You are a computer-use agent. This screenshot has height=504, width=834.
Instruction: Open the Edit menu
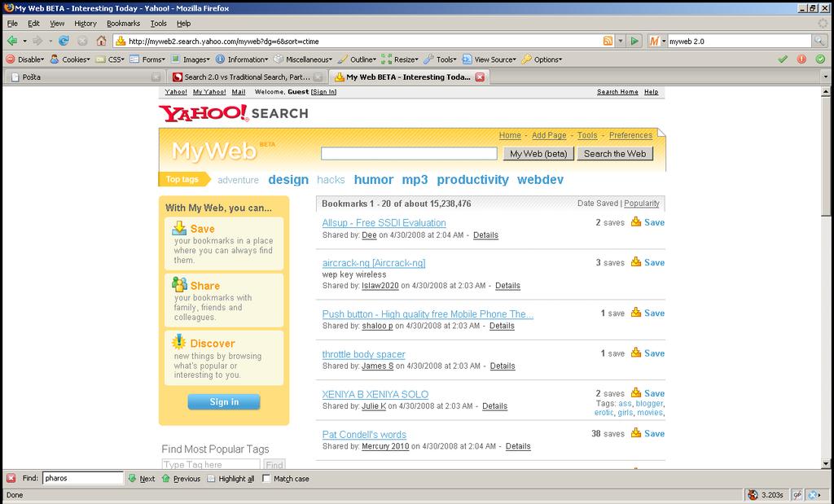pos(33,24)
